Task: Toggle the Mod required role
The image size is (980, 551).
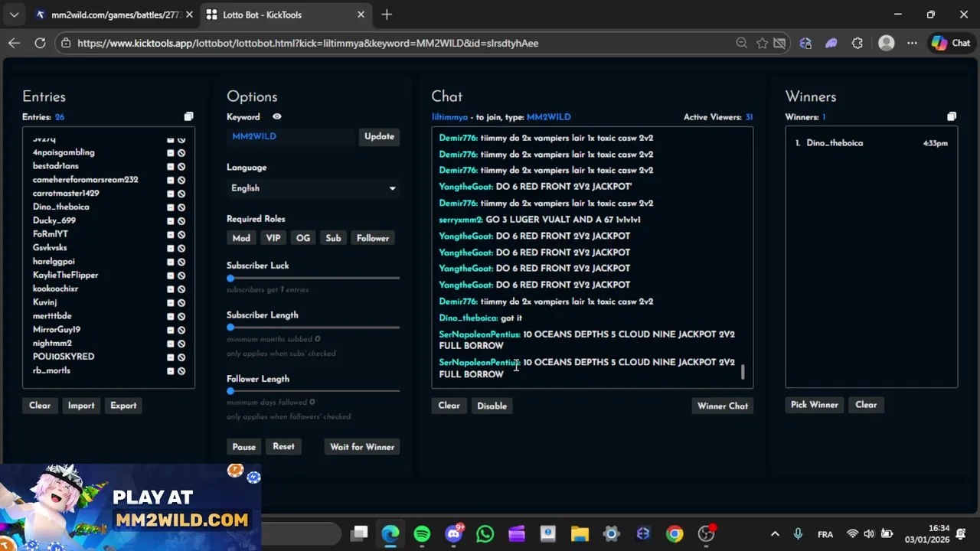Action: [241, 238]
